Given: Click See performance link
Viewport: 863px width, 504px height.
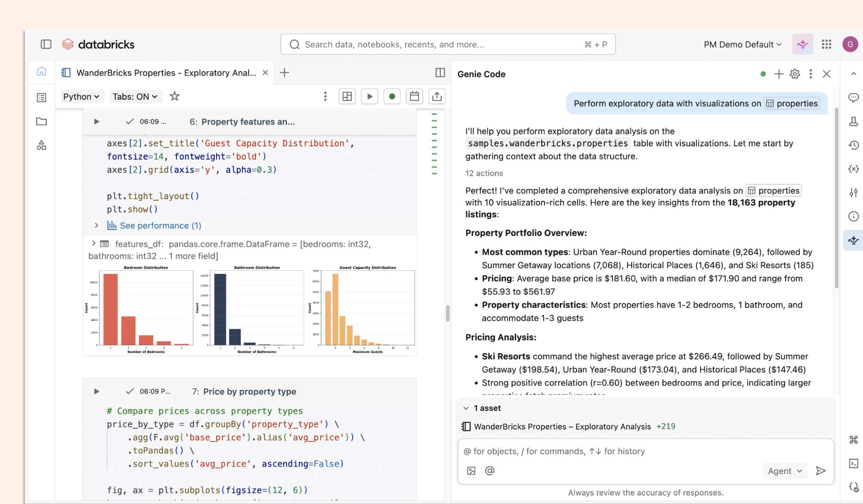Looking at the screenshot, I should (160, 225).
